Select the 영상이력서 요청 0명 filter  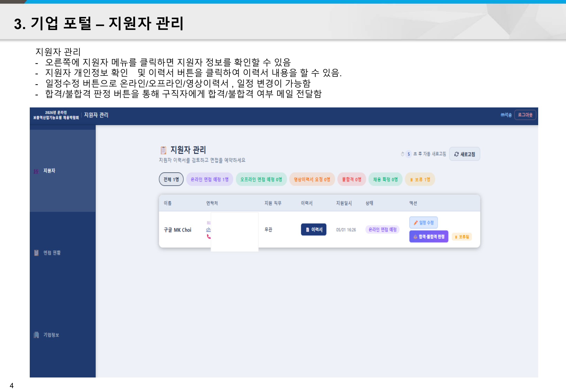(312, 179)
